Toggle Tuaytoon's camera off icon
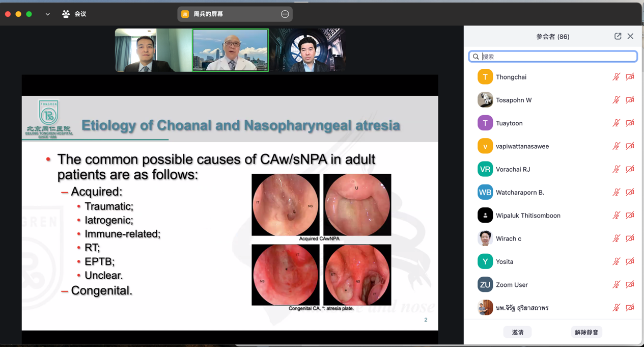The image size is (644, 347). (630, 123)
